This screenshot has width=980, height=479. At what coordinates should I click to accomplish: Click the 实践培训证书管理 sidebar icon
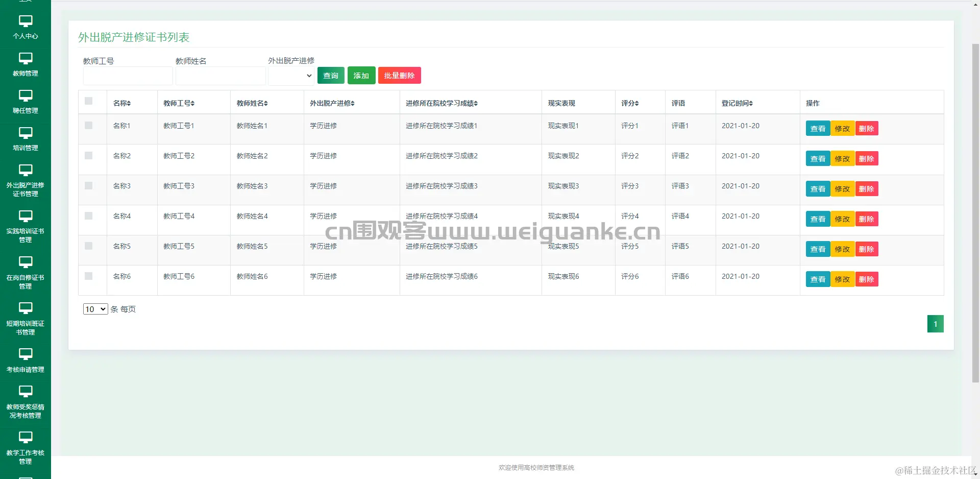click(26, 216)
